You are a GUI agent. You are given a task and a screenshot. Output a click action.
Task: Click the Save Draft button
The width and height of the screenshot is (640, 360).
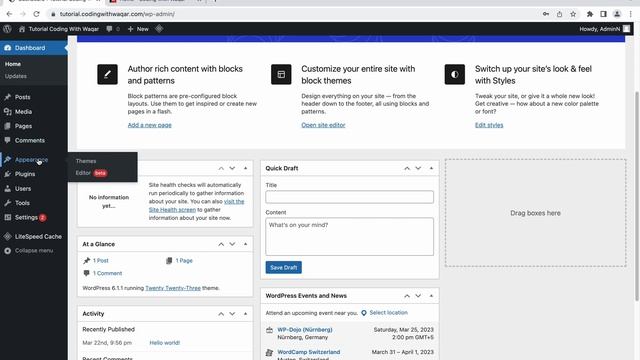(284, 267)
